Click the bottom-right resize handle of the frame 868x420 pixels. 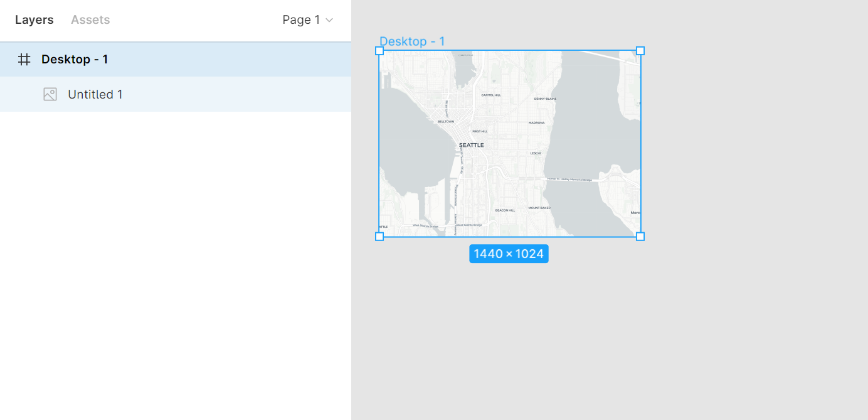[640, 237]
